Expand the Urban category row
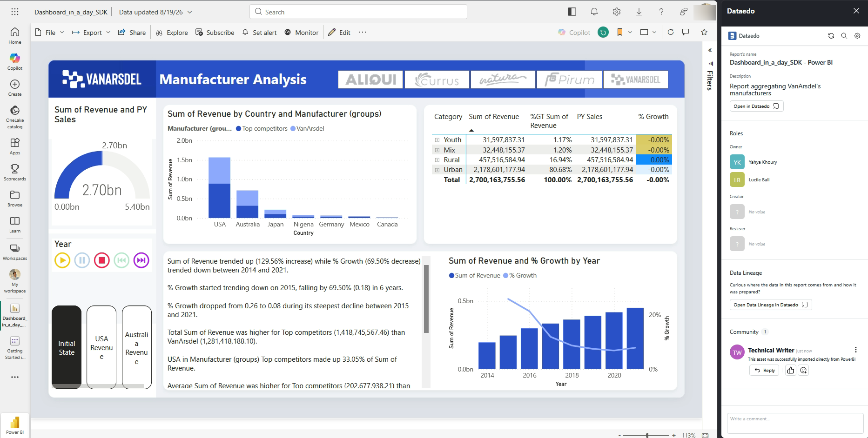 click(437, 170)
